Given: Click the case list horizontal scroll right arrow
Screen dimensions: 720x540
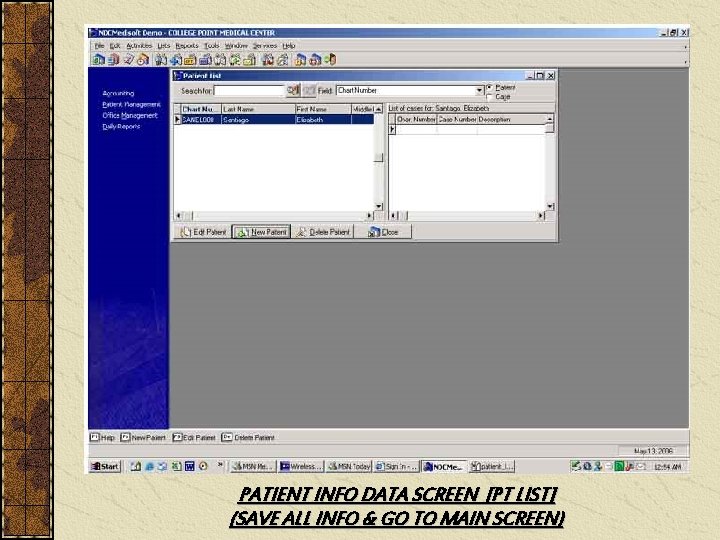Looking at the screenshot, I should 541,215.
